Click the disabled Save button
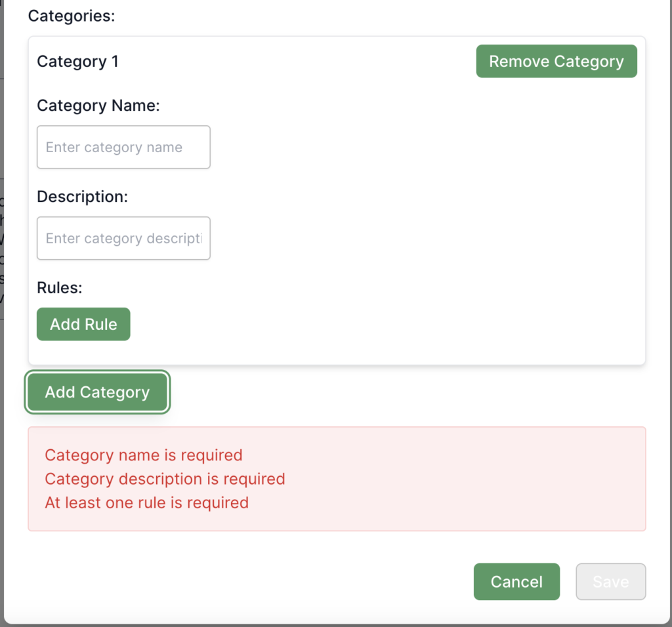The image size is (672, 627). coord(610,582)
